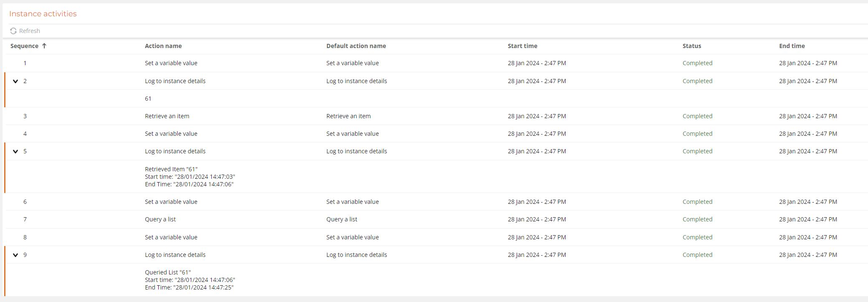868x302 pixels.
Task: Click 'Retrieved Item "61"' log line
Action: pyautogui.click(x=171, y=169)
